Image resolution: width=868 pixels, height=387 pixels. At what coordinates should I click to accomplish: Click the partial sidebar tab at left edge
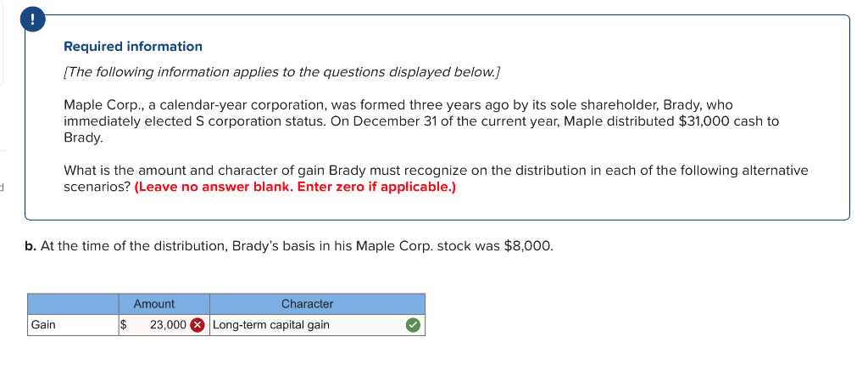pyautogui.click(x=3, y=186)
